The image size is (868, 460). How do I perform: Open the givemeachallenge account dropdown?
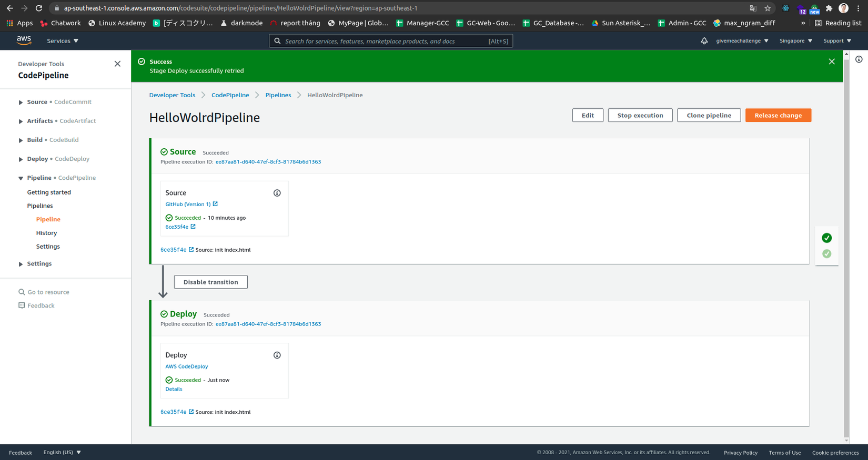click(742, 40)
